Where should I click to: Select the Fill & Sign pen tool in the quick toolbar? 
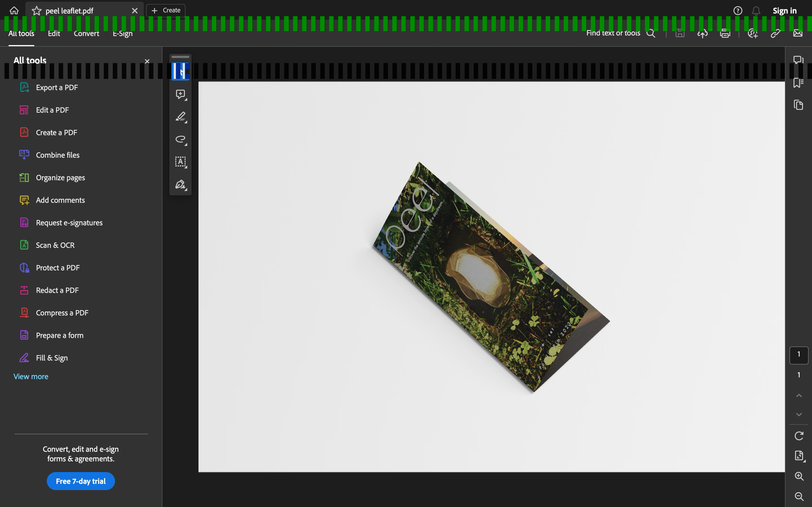[180, 184]
